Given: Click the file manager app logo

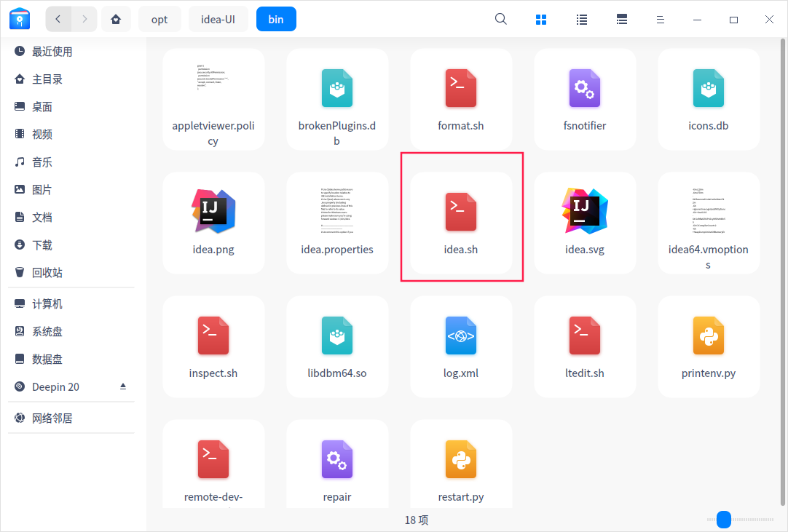Looking at the screenshot, I should pyautogui.click(x=20, y=19).
